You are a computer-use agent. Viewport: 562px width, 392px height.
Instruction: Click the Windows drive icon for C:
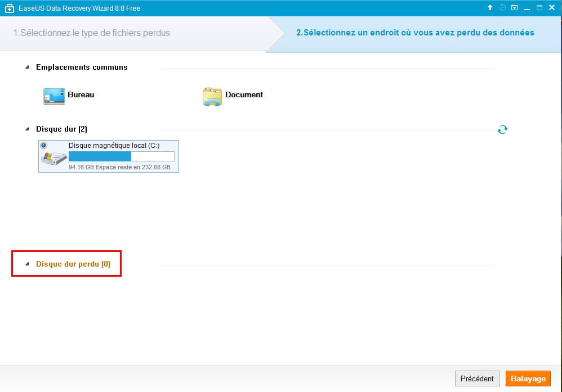pyautogui.click(x=54, y=158)
